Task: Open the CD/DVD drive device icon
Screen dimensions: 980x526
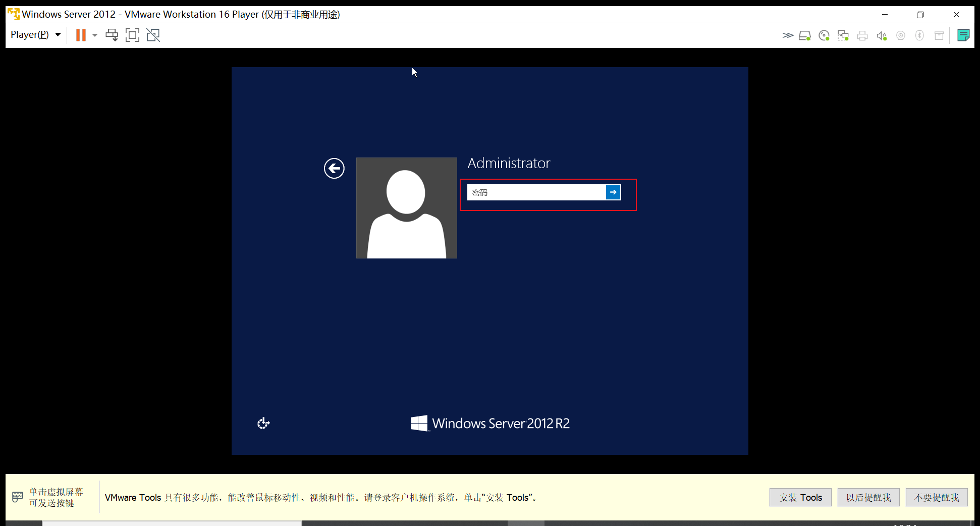Action: [824, 35]
